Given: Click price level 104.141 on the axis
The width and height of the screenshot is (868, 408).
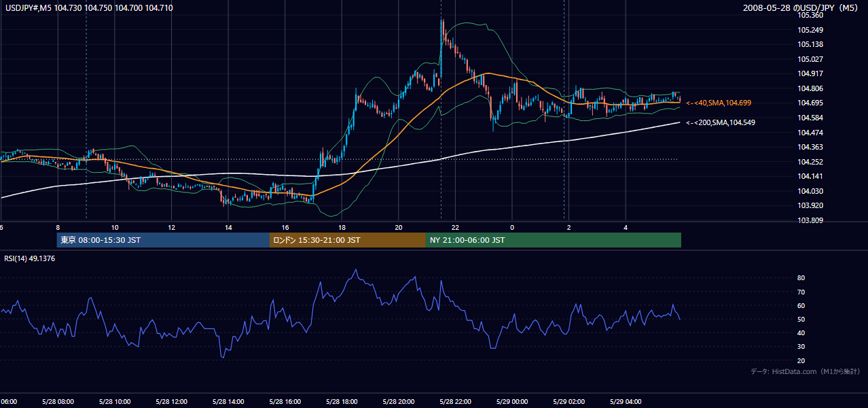Looking at the screenshot, I should [810, 176].
